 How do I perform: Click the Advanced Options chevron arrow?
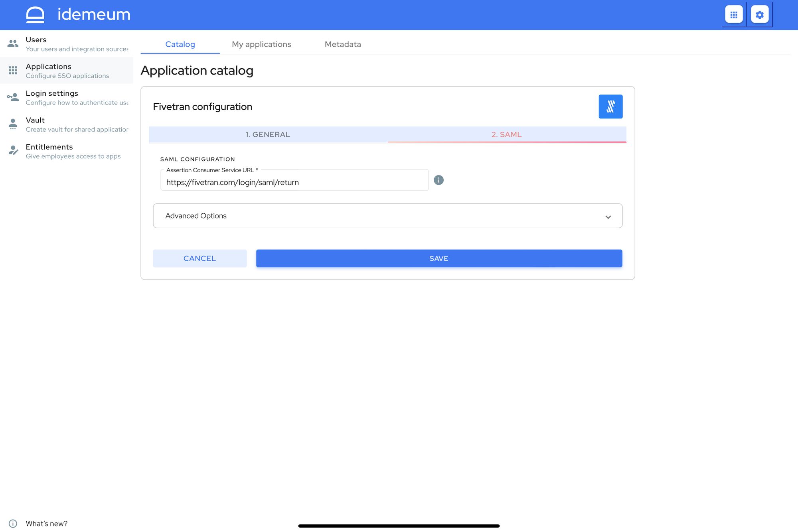point(608,217)
